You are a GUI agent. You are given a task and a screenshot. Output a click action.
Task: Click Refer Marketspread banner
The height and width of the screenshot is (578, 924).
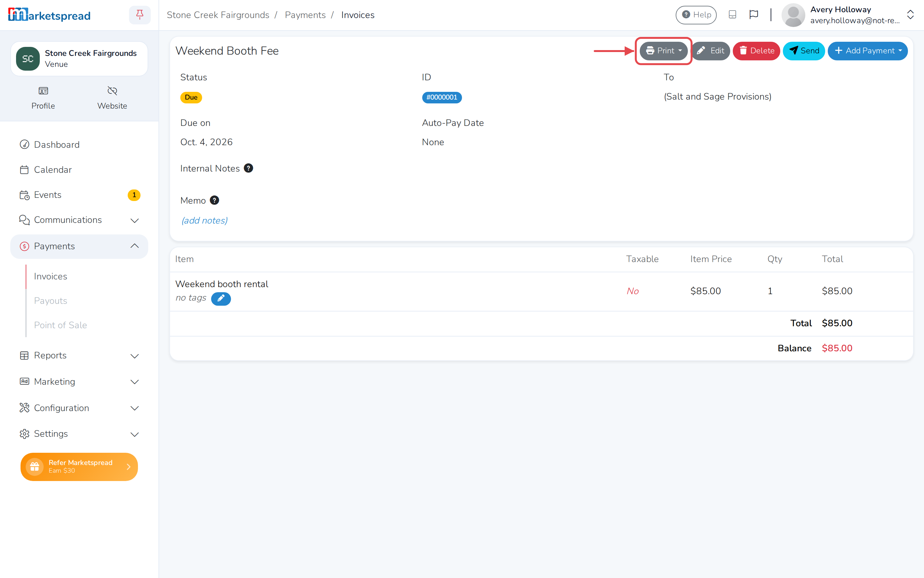(x=79, y=466)
